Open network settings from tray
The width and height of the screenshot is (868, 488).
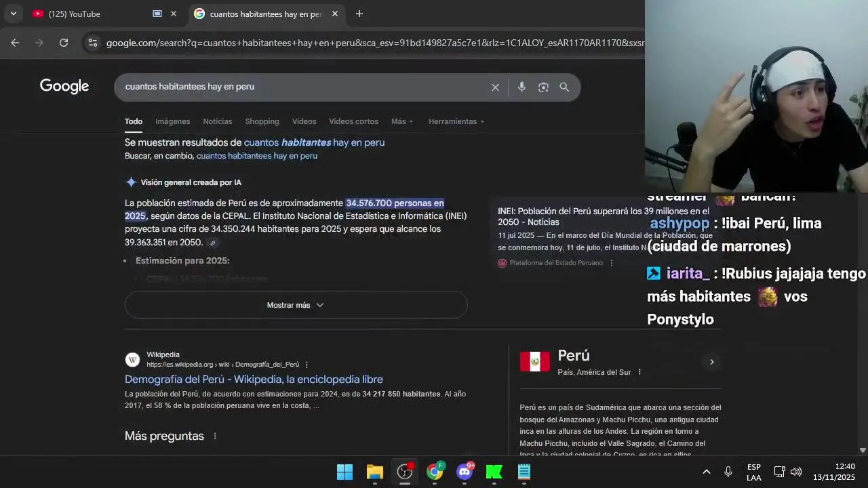point(780,472)
